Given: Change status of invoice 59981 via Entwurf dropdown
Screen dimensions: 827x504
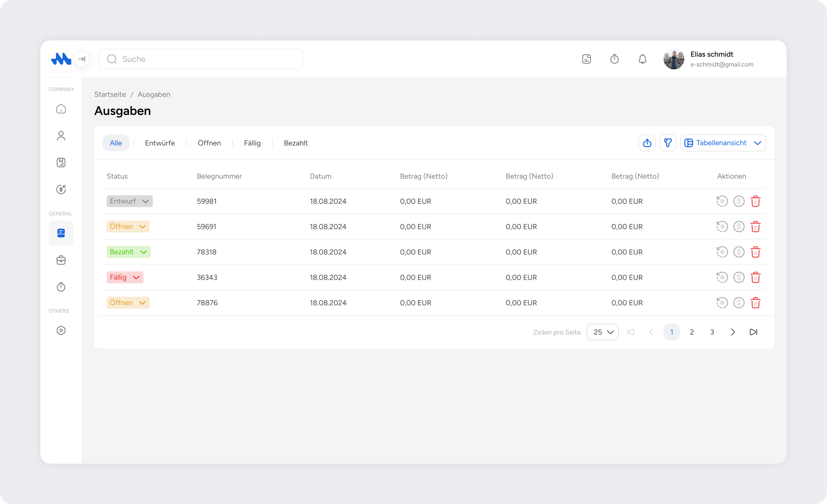Looking at the screenshot, I should click(x=129, y=201).
